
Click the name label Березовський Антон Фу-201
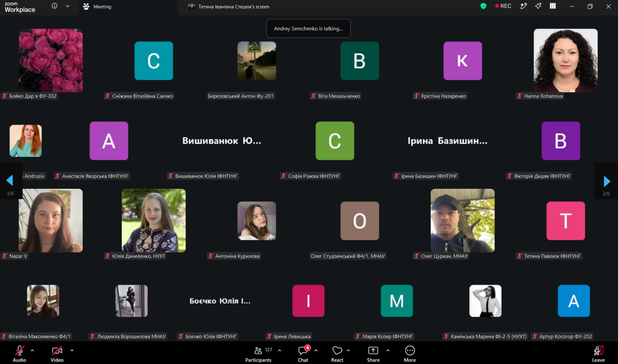pyautogui.click(x=240, y=96)
